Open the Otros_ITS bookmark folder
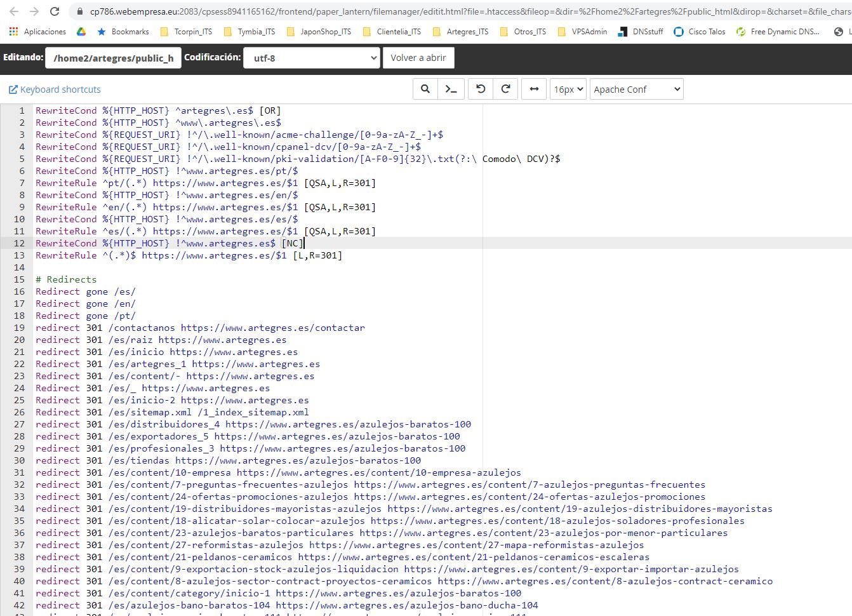Screen dimensions: 852x616 click(x=523, y=32)
